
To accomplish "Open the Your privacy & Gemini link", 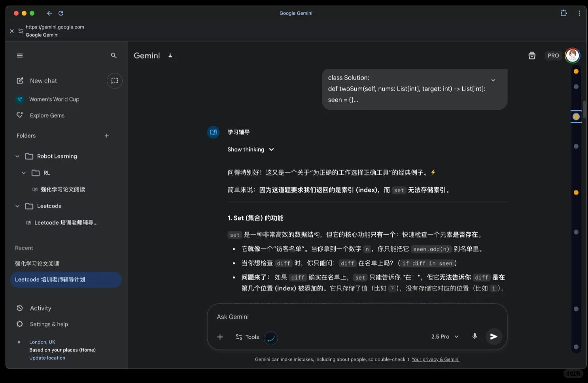I will (435, 359).
